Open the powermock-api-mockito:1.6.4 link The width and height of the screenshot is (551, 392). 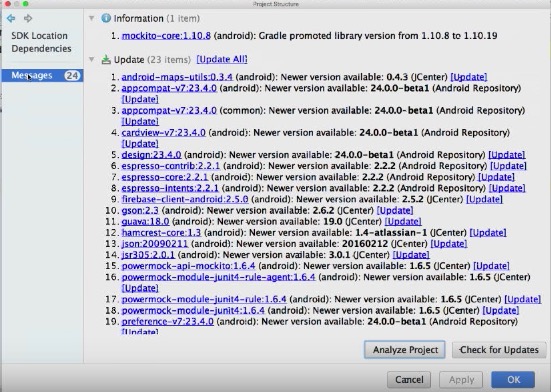(189, 266)
